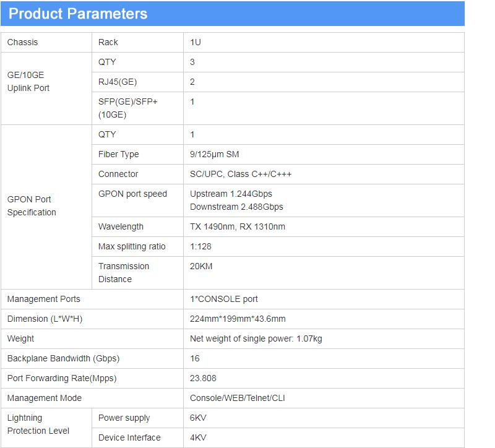Select the Chassis row label

point(22,42)
